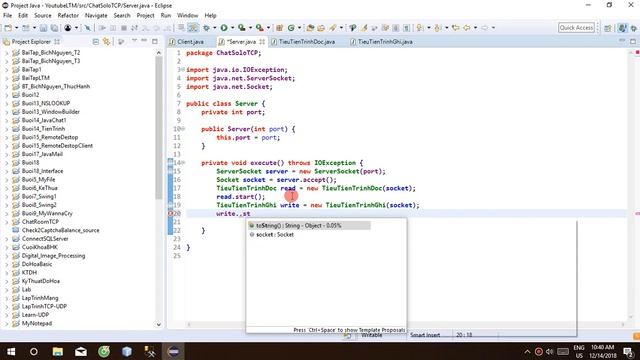Click Project Explorer scroll down arrow
The image size is (640, 360).
pos(158,324)
